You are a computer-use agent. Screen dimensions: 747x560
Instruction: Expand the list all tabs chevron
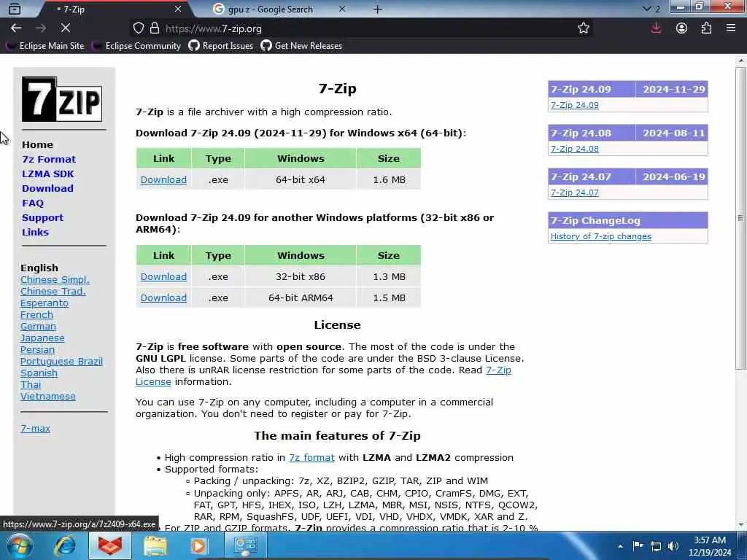click(x=646, y=9)
